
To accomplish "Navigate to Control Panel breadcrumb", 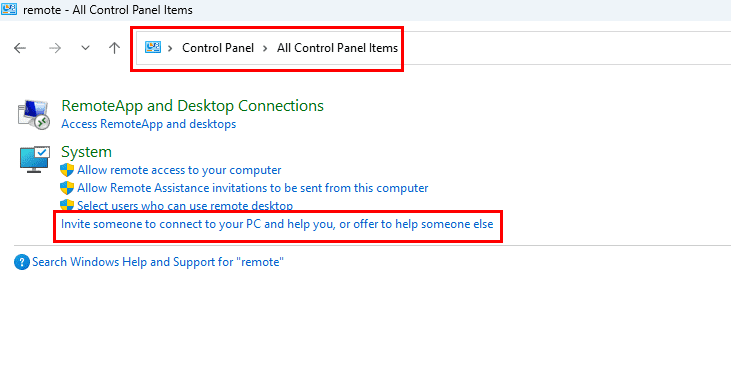I will point(218,48).
